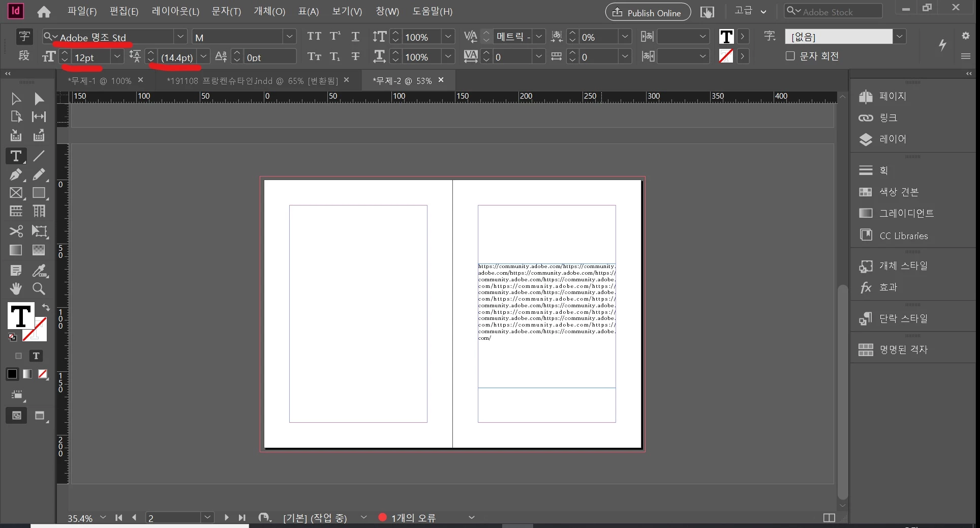The width and height of the screenshot is (980, 528).
Task: Open the font style M dropdown
Action: [289, 37]
